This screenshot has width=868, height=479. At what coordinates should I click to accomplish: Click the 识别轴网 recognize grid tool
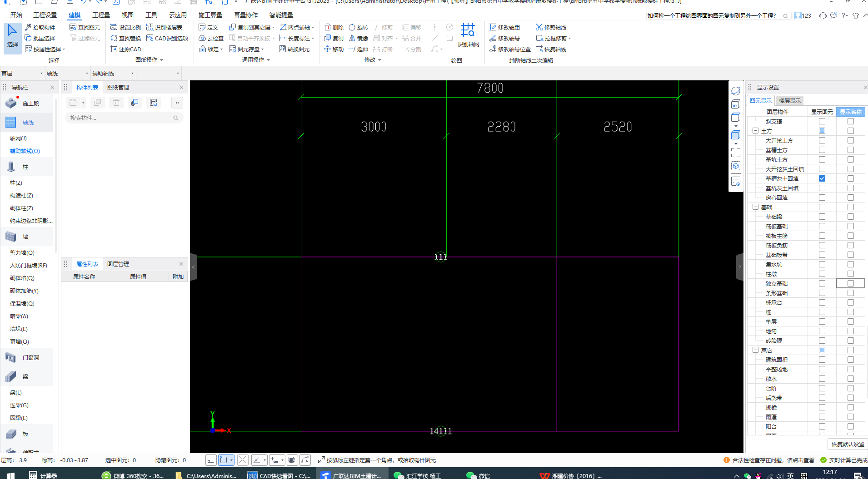click(x=468, y=35)
